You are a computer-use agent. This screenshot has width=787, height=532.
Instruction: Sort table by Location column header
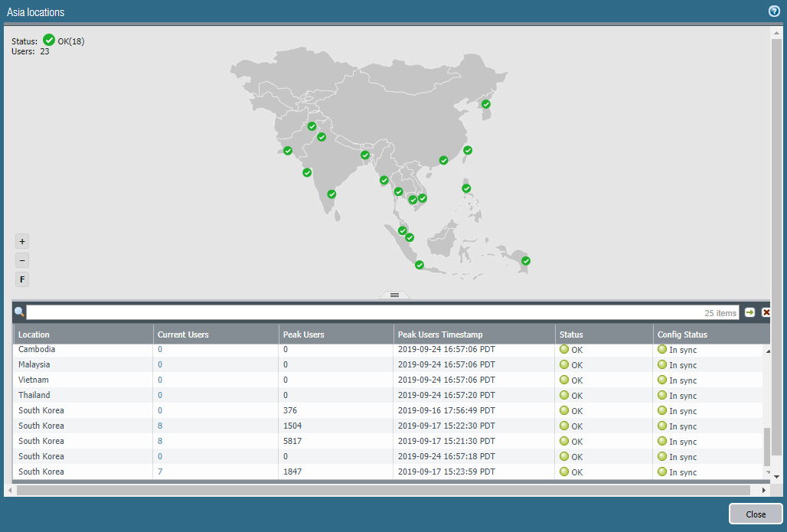pyautogui.click(x=34, y=335)
